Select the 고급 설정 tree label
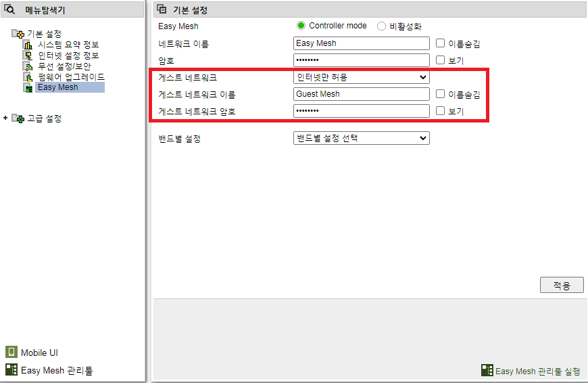Image resolution: width=588 pixels, height=383 pixels. (44, 118)
